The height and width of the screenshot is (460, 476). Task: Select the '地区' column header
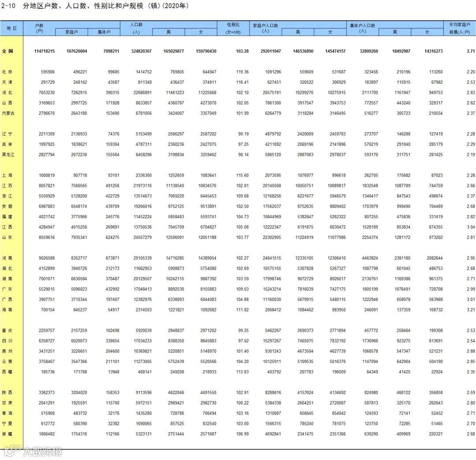pyautogui.click(x=11, y=28)
